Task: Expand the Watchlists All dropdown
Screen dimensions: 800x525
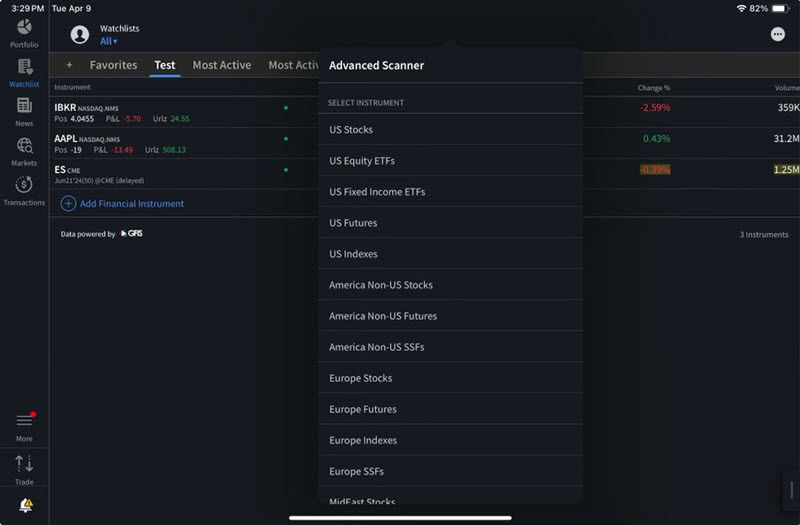Action: 109,41
